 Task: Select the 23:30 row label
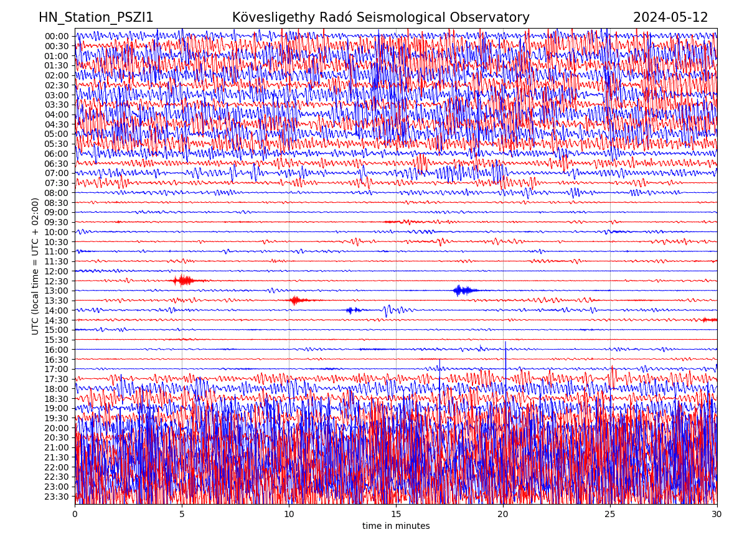pyautogui.click(x=57, y=497)
